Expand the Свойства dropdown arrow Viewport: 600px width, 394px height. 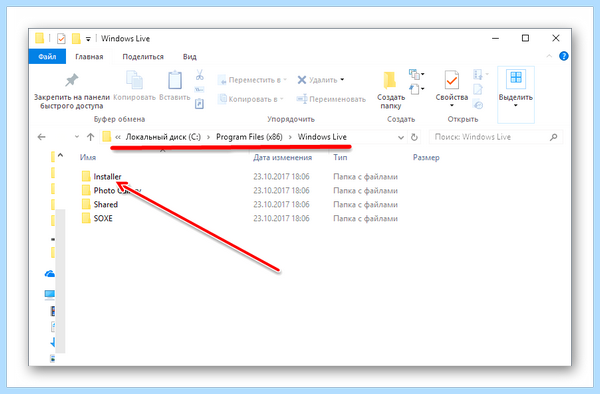pyautogui.click(x=452, y=106)
